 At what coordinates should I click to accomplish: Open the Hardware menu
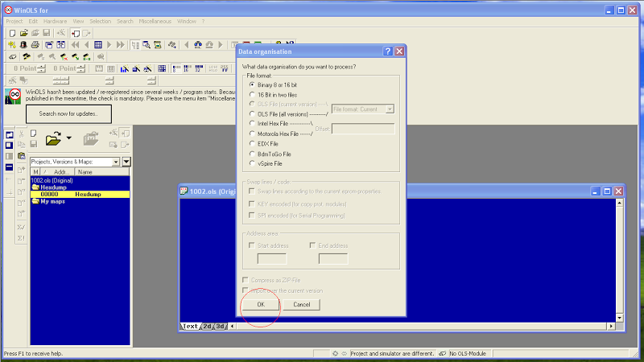click(x=55, y=22)
